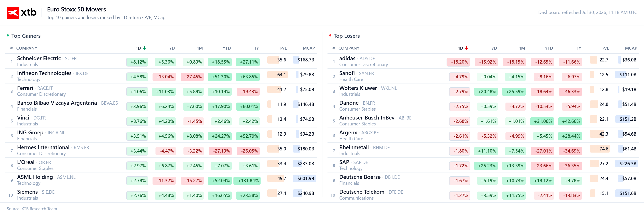Click ticker SU.FR next to Schneider

[71, 58]
